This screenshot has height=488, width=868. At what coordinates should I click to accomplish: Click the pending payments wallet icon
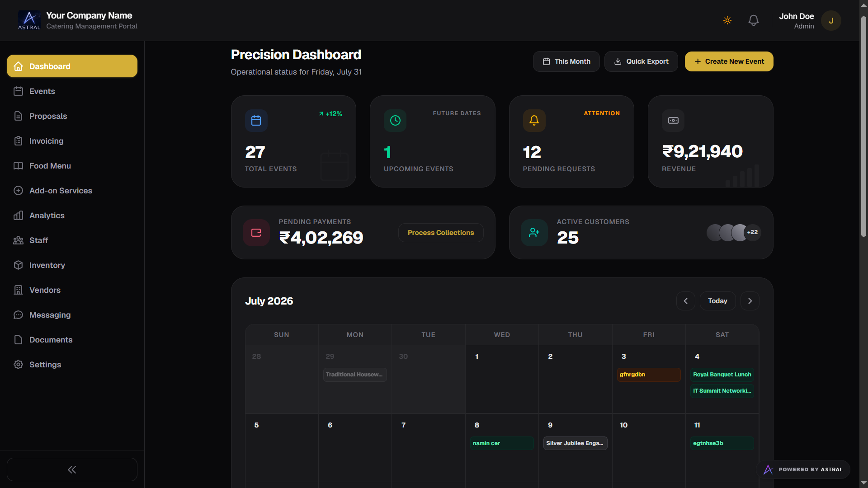click(256, 233)
